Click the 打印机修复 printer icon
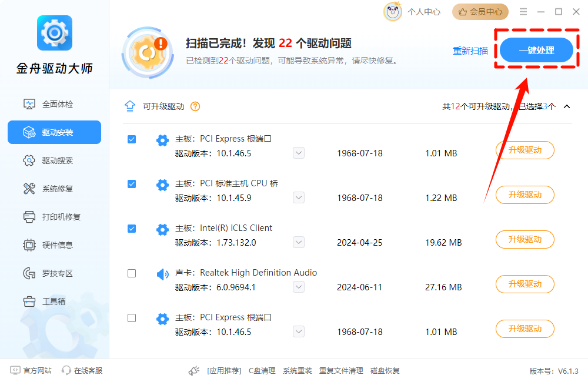Screen dimensions: 588x382 (29, 217)
